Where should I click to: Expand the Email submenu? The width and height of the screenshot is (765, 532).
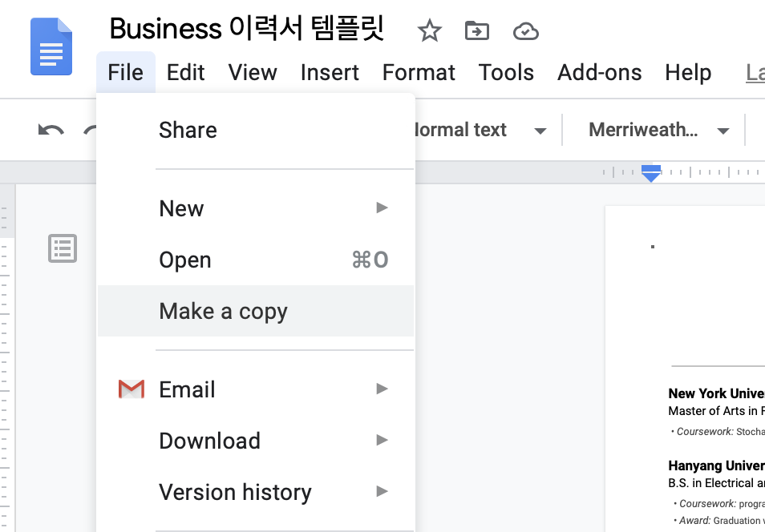pos(256,389)
